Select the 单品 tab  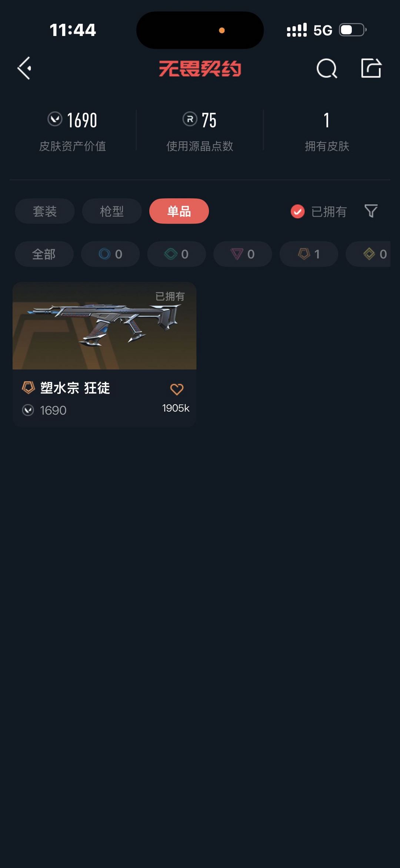click(x=179, y=211)
